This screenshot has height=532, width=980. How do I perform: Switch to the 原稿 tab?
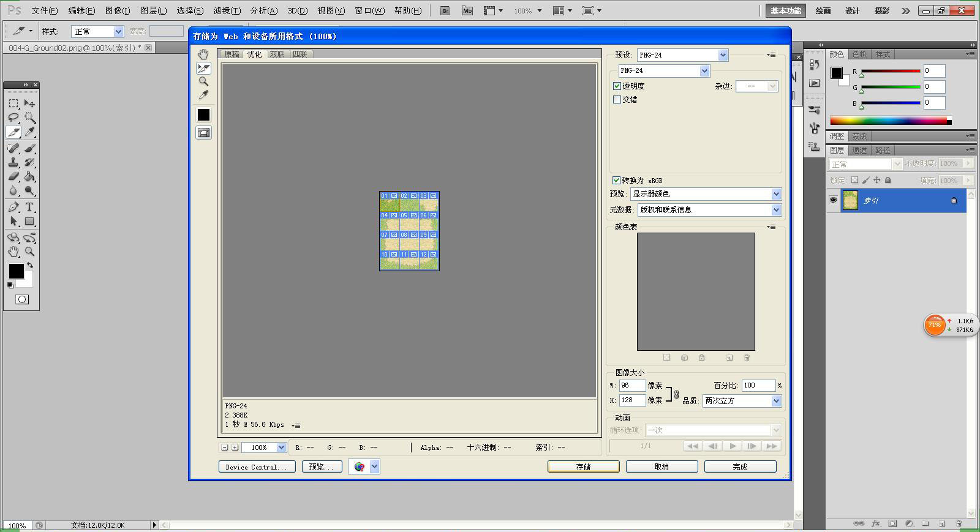(x=232, y=54)
